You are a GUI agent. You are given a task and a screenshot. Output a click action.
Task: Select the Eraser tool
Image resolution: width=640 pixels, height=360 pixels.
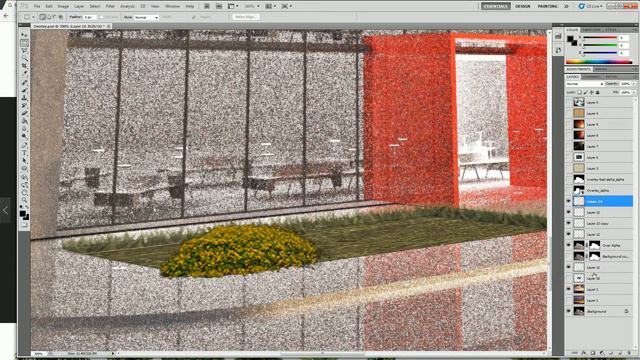24,114
